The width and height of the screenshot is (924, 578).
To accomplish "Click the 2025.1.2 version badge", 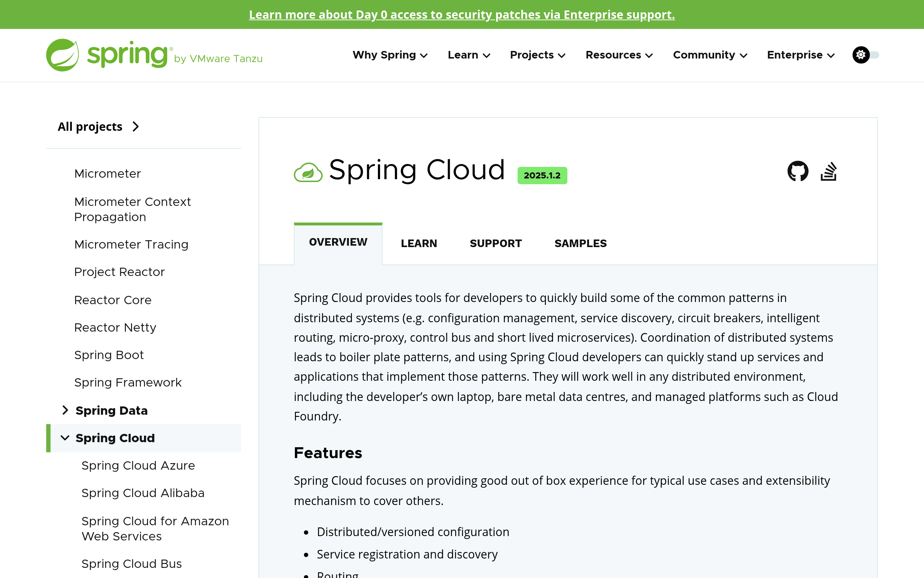I will coord(542,176).
